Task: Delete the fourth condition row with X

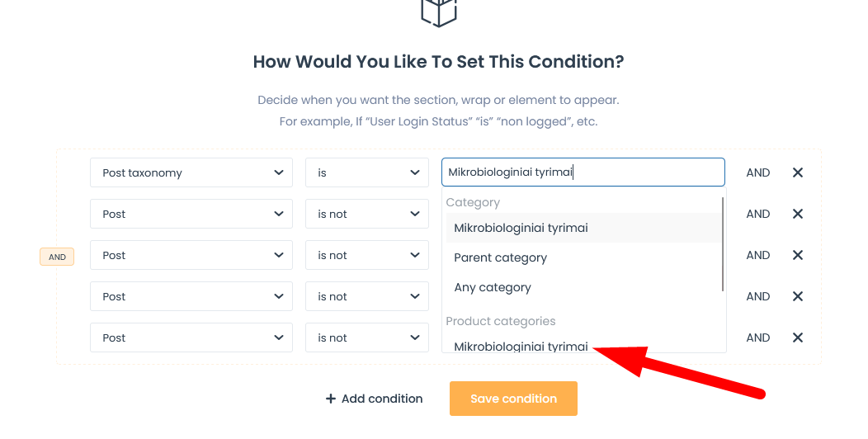Action: [798, 296]
